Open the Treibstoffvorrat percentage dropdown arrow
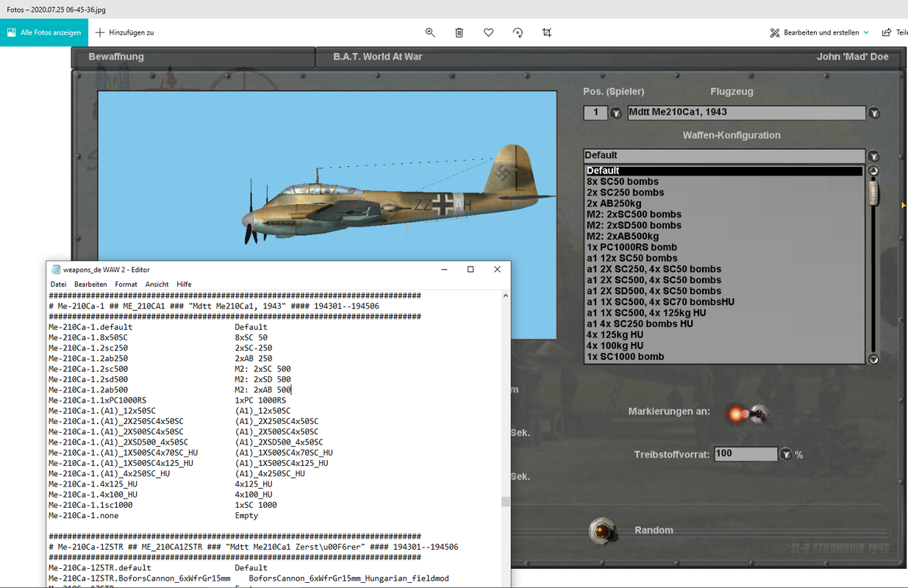 [x=785, y=454]
